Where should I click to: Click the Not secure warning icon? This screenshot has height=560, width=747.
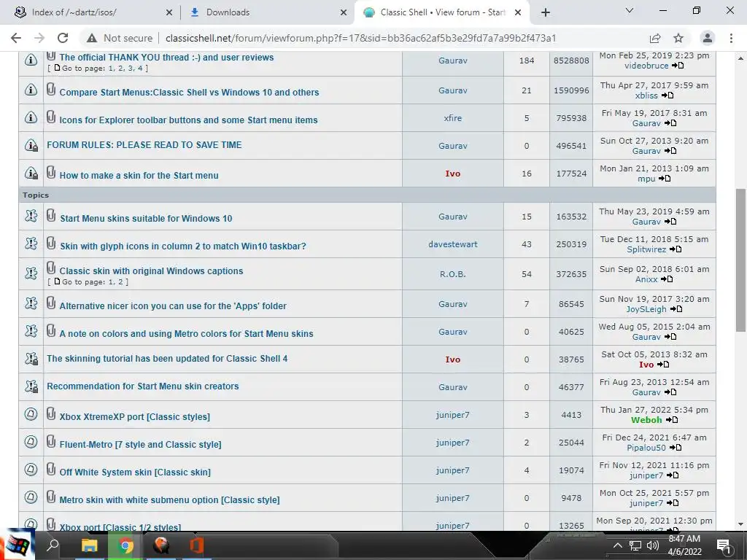(x=92, y=38)
